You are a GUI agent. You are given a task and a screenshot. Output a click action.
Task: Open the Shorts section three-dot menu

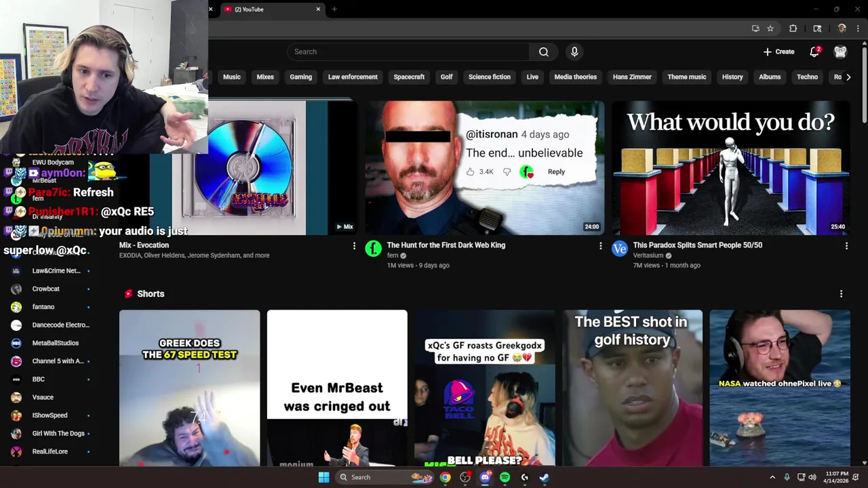[841, 293]
